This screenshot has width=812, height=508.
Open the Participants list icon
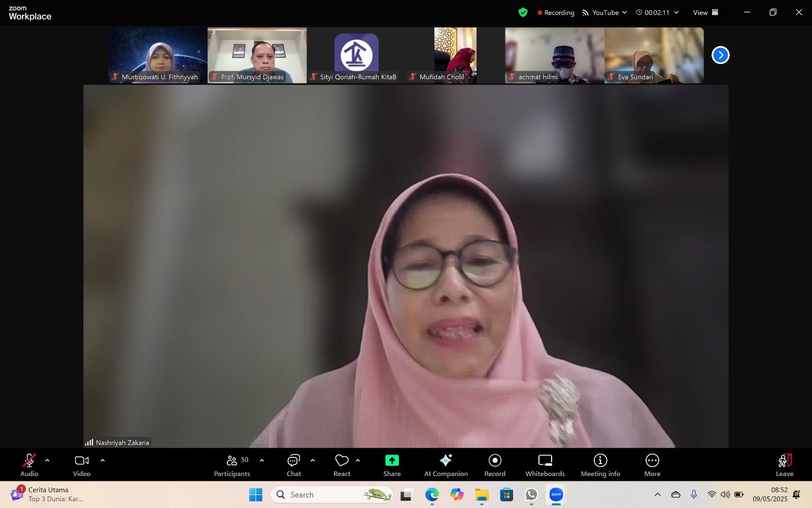(232, 461)
